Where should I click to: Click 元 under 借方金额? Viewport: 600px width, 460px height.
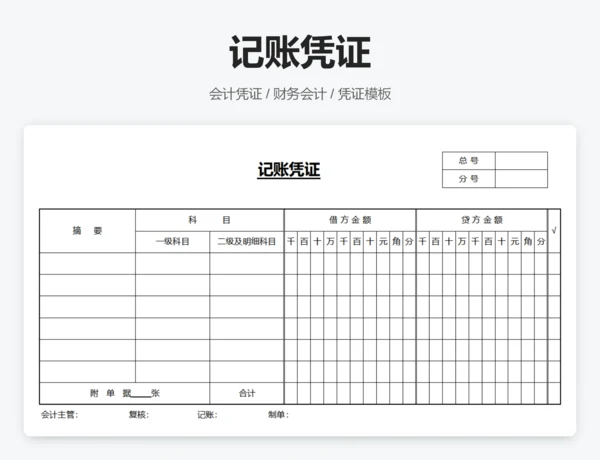coord(383,241)
